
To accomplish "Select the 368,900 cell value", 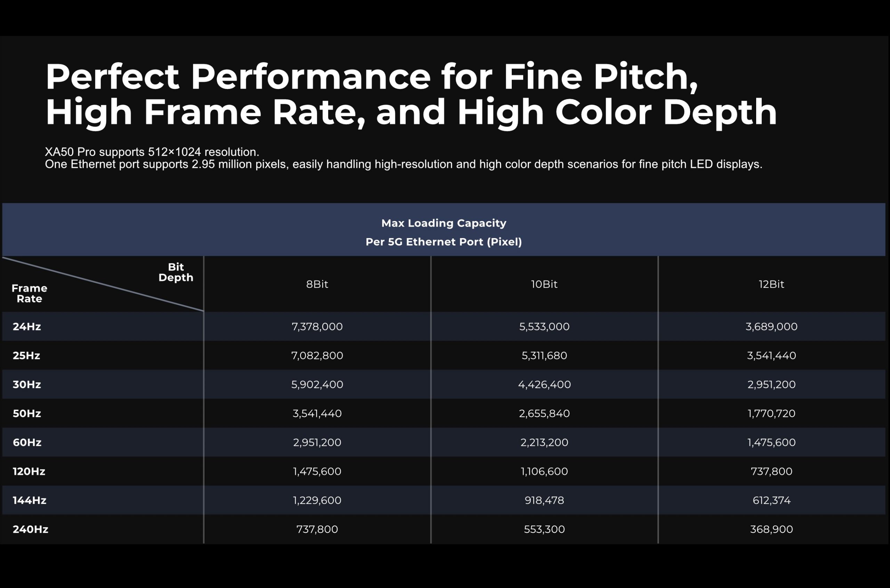I will (x=771, y=529).
